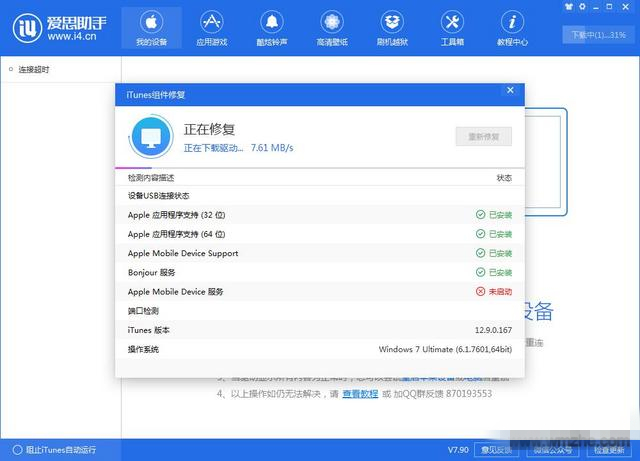Open the skin shirt icon in title bar
Viewport: 640px width, 461px height.
click(569, 7)
